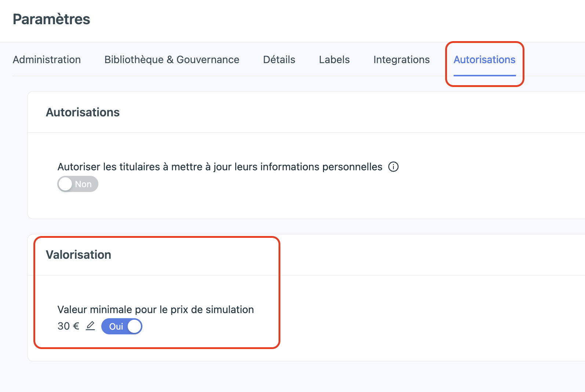Click the 'Non' text inside the grey switch
This screenshot has height=392, width=585.
(x=83, y=184)
